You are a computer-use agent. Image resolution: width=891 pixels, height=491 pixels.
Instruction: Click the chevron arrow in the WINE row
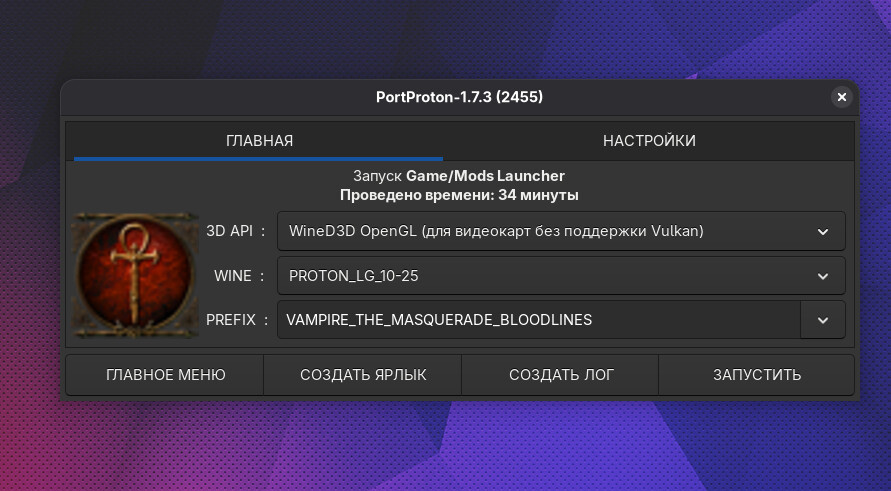click(x=822, y=276)
